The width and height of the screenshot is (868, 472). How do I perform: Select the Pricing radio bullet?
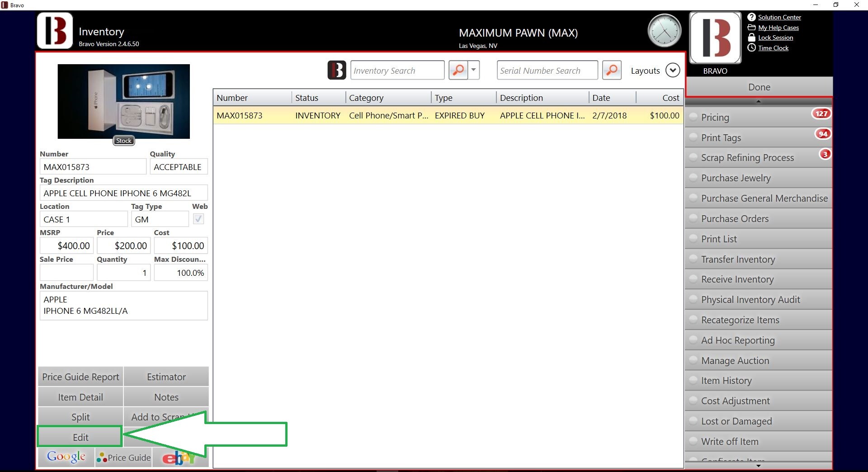click(693, 117)
